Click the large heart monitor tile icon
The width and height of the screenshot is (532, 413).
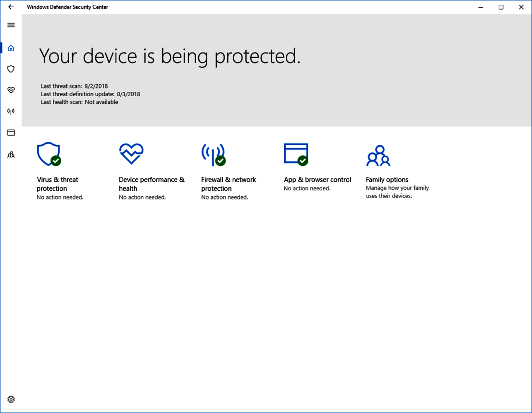(x=131, y=154)
